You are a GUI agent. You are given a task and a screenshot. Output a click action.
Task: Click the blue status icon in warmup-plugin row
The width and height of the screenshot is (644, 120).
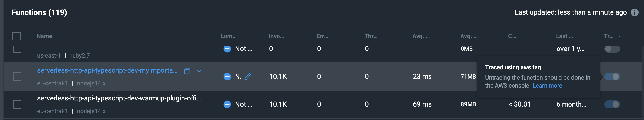tap(227, 104)
